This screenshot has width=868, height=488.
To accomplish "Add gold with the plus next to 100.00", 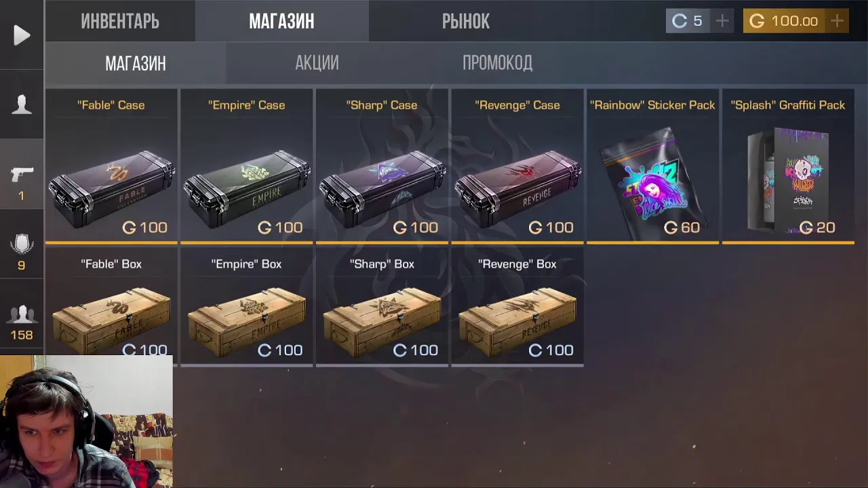I will (x=837, y=21).
